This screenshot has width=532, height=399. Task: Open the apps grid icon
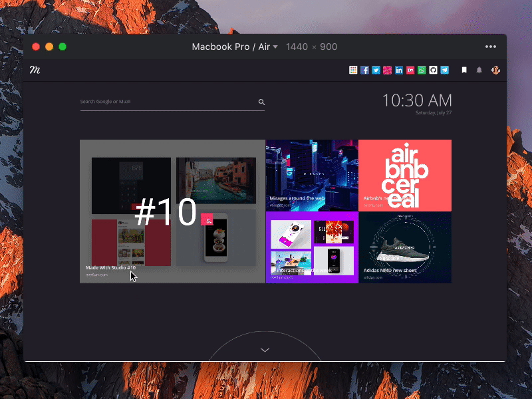coord(353,69)
